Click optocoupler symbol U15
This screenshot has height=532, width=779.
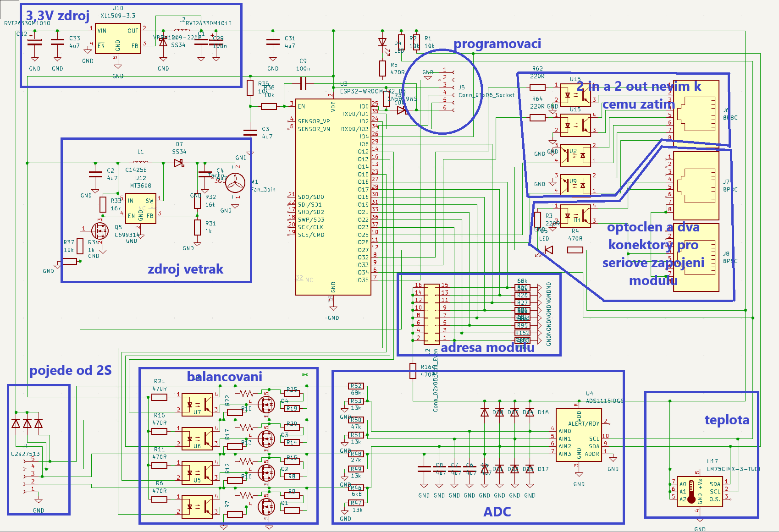tap(575, 95)
